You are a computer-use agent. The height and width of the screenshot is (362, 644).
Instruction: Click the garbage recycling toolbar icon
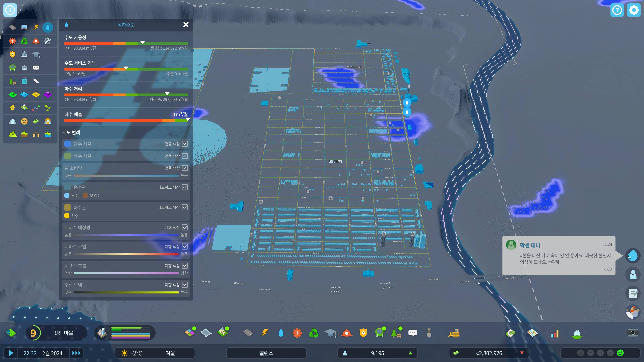click(314, 333)
